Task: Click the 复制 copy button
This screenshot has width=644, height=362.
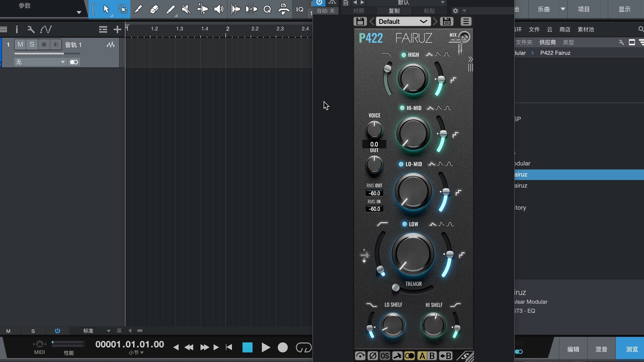Action: click(x=394, y=11)
